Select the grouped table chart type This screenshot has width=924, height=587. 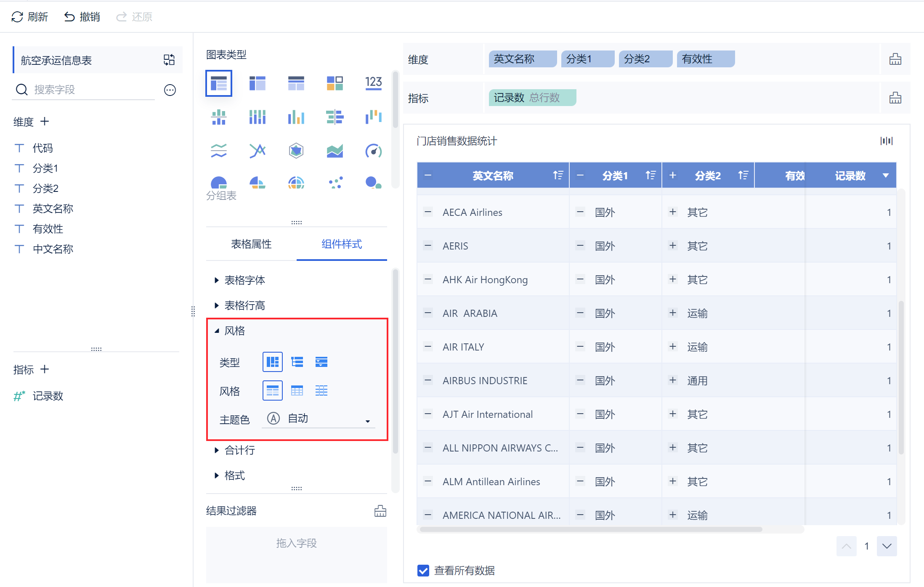[218, 83]
